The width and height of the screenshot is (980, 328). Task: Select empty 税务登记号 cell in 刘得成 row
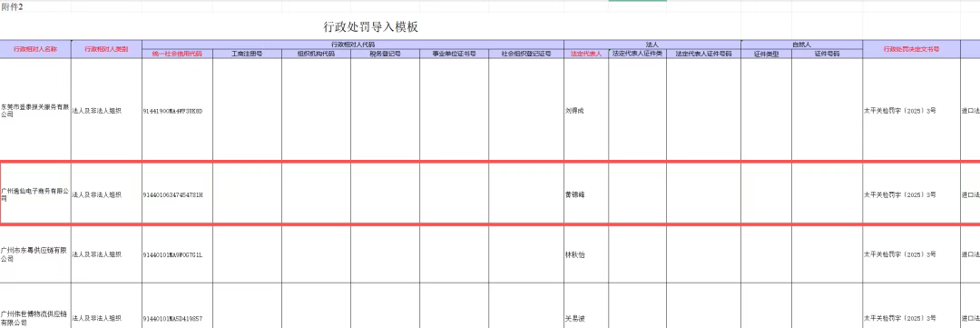pos(385,111)
